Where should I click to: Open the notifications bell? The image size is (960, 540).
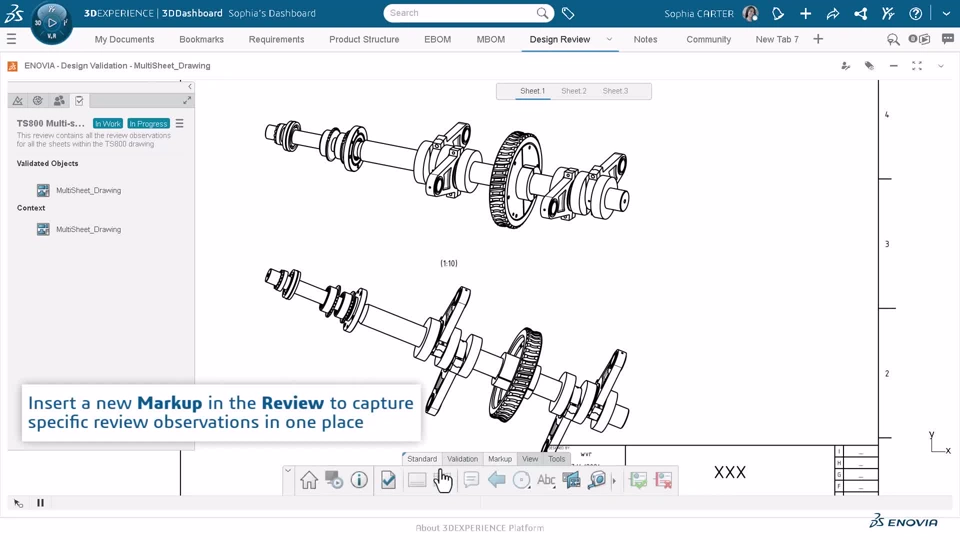click(778, 13)
